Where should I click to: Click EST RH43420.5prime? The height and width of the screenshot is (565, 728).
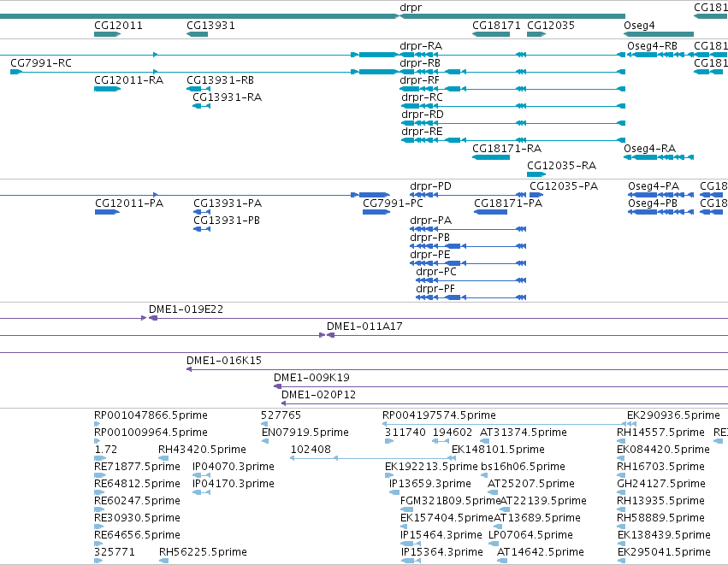pos(163,458)
